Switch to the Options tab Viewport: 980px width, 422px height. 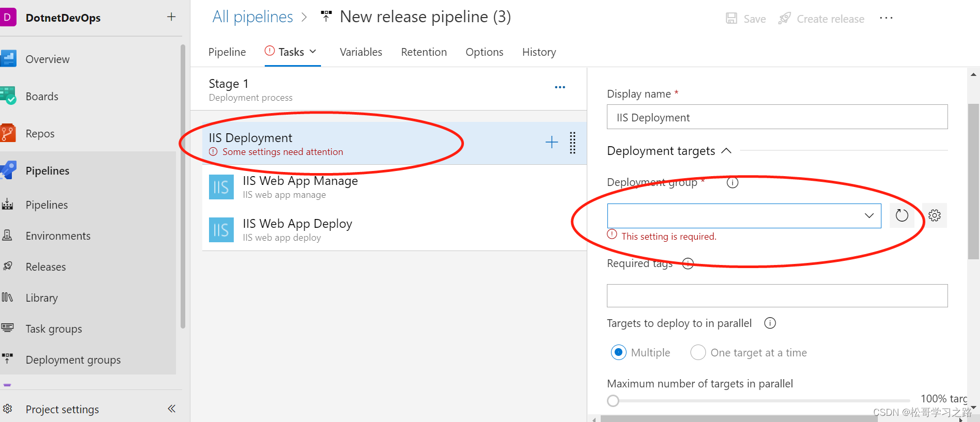click(x=484, y=52)
